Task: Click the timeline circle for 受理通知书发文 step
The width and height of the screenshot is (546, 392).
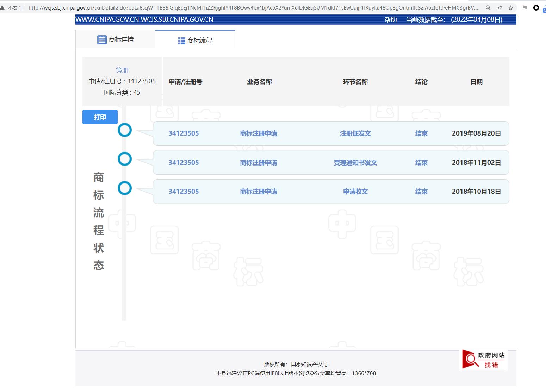Action: (x=125, y=159)
